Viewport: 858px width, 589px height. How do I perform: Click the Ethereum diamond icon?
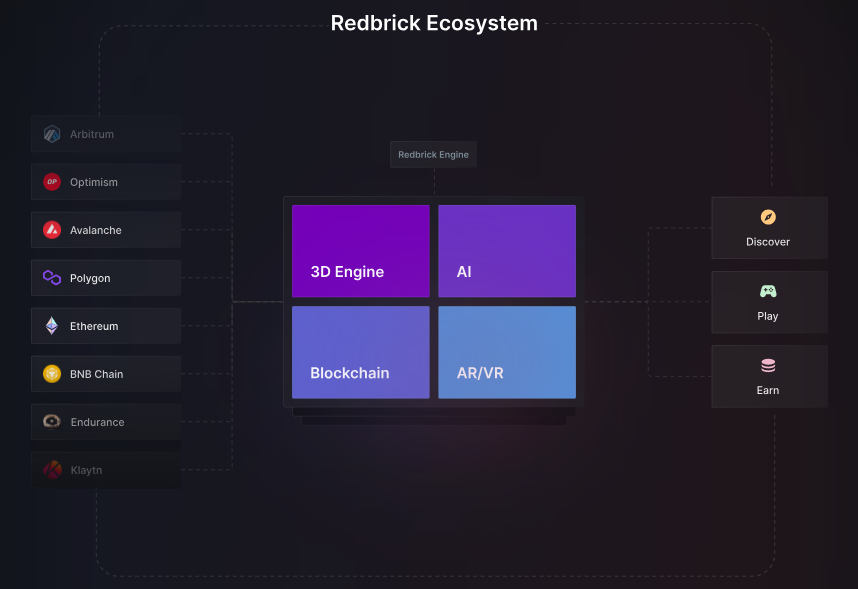(x=52, y=326)
